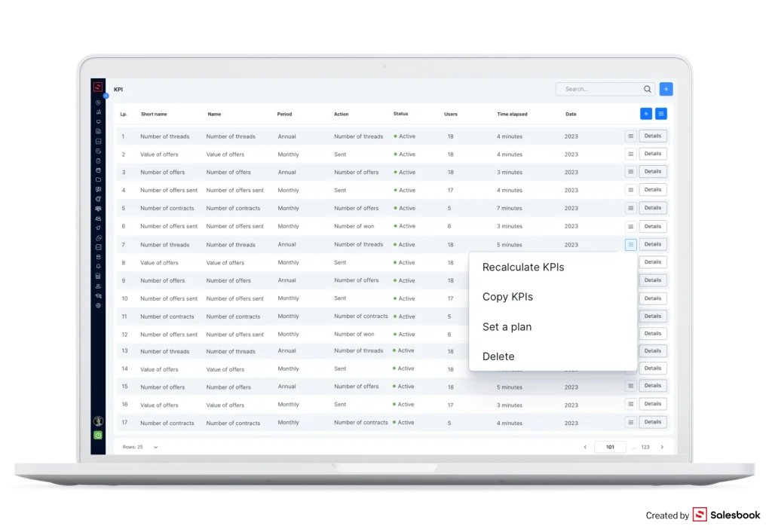Click the Lp. column header
The height and width of the screenshot is (532, 772).
pyautogui.click(x=124, y=115)
